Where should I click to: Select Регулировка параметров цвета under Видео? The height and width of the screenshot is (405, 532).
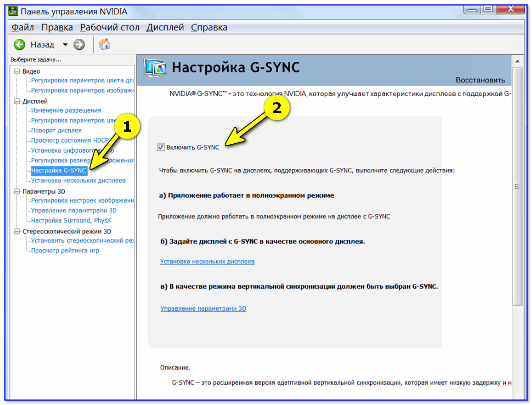point(82,81)
